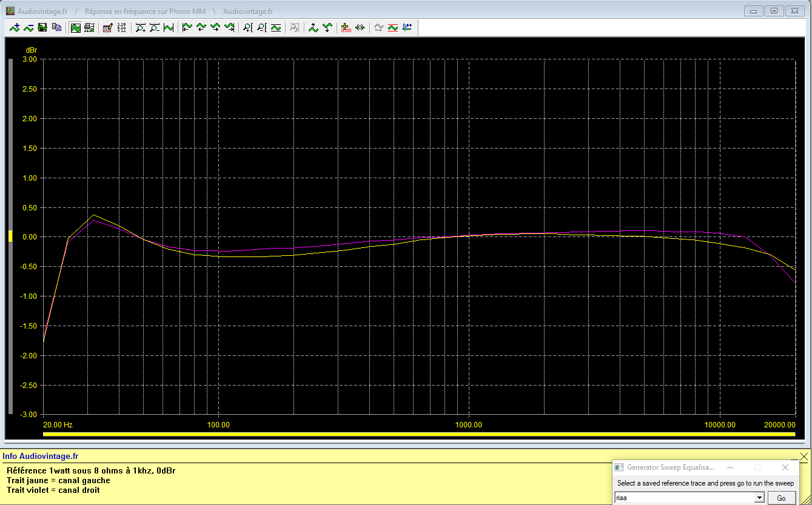812x505 pixels.
Task: Click the dBr axis unit label
Action: [31, 50]
